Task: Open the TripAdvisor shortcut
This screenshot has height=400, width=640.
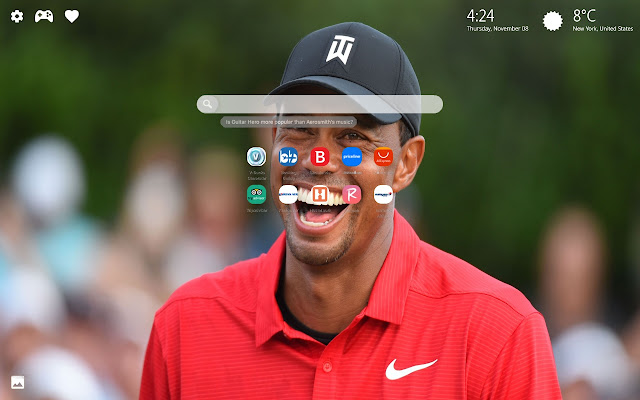Action: 256,194
